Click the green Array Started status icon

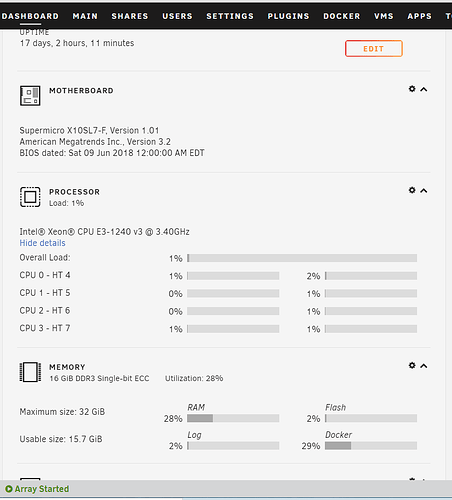(9, 489)
